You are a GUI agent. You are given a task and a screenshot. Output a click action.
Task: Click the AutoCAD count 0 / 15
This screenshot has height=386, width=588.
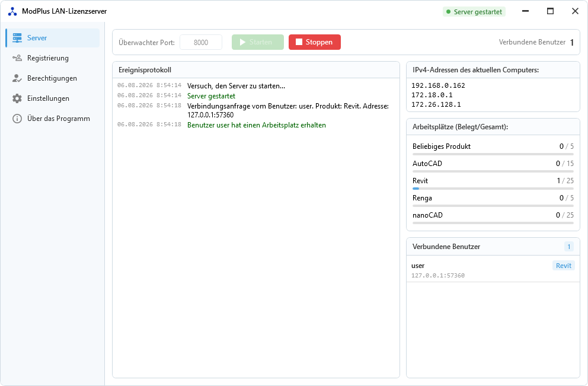tap(565, 164)
